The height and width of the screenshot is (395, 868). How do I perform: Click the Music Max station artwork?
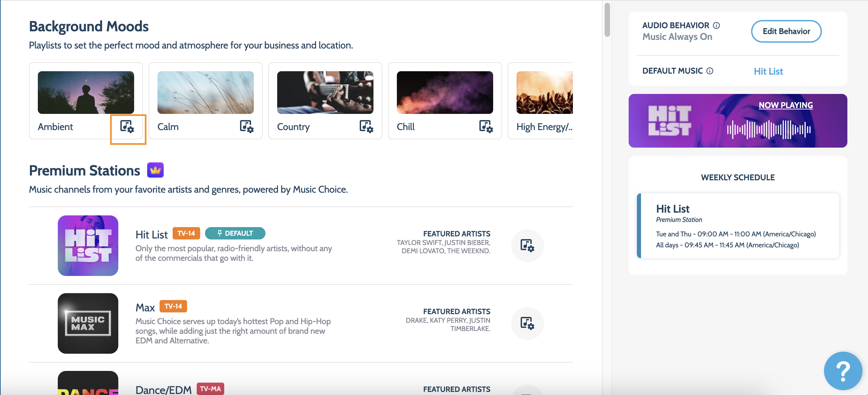click(88, 323)
